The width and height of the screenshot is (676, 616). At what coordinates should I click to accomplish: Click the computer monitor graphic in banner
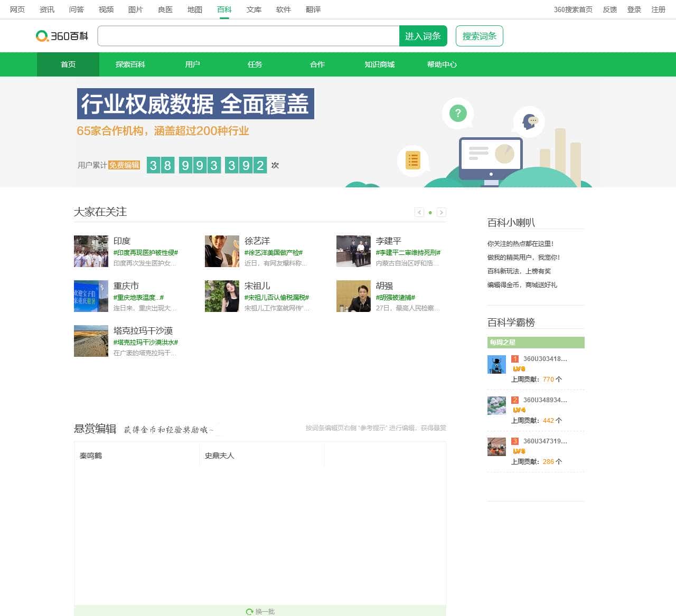click(491, 160)
